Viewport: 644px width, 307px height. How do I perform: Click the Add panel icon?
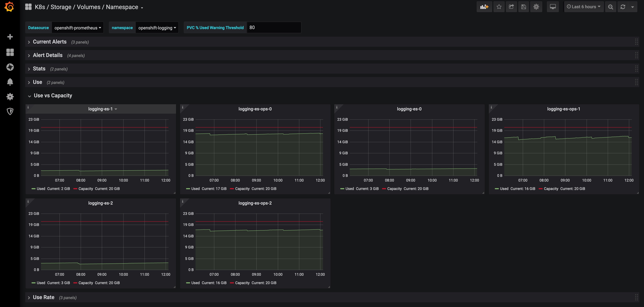click(x=484, y=7)
